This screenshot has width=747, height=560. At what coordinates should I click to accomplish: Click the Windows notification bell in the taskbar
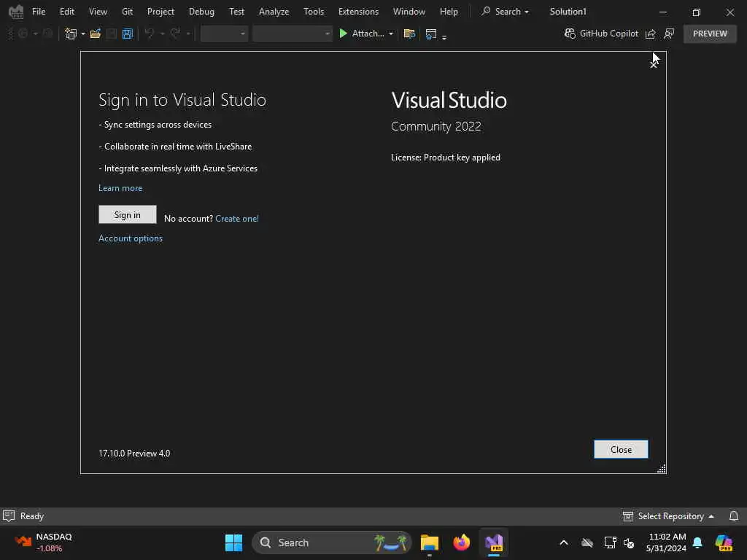pyautogui.click(x=697, y=542)
